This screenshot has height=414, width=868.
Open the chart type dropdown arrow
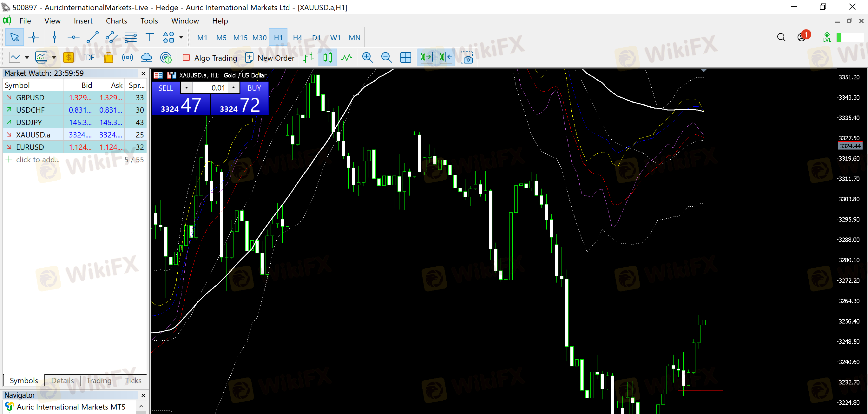(x=27, y=58)
